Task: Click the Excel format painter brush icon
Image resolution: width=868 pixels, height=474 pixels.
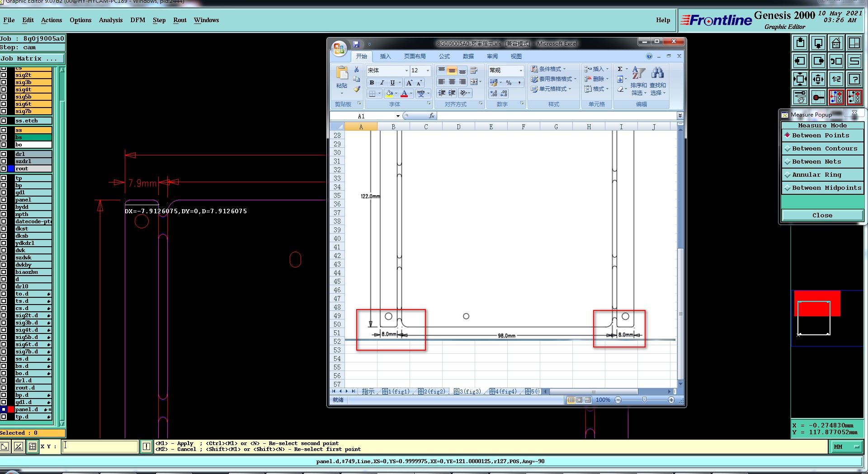Action: point(356,89)
